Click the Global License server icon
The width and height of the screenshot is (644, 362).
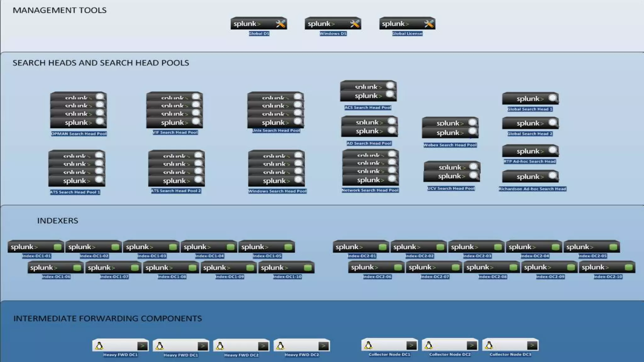point(407,24)
